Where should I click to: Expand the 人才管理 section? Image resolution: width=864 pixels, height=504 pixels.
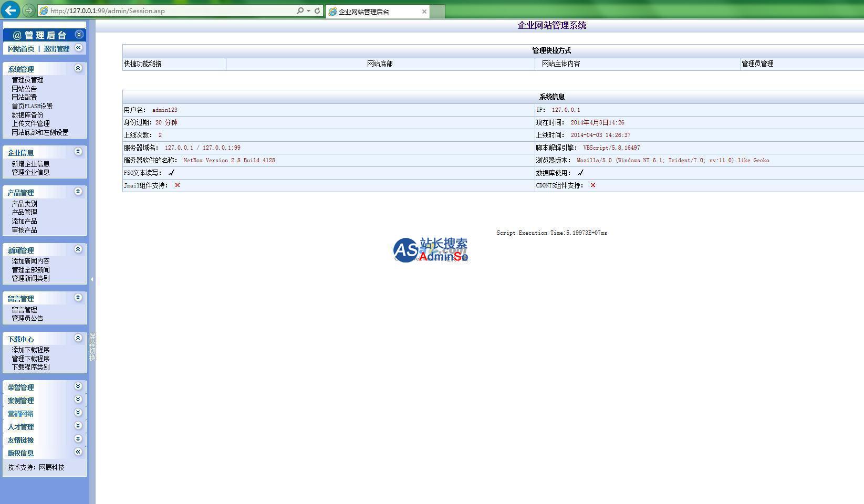pyautogui.click(x=78, y=426)
